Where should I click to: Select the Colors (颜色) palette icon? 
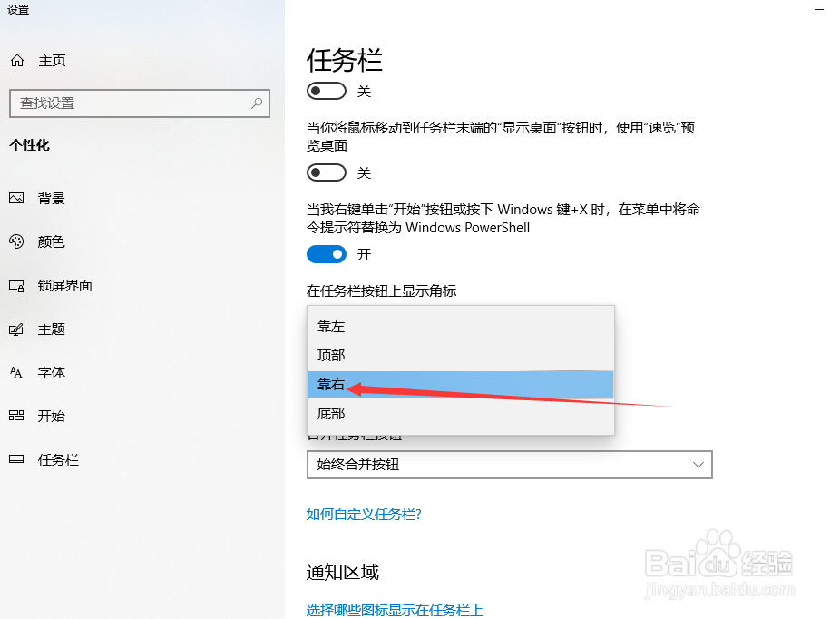[x=16, y=242]
